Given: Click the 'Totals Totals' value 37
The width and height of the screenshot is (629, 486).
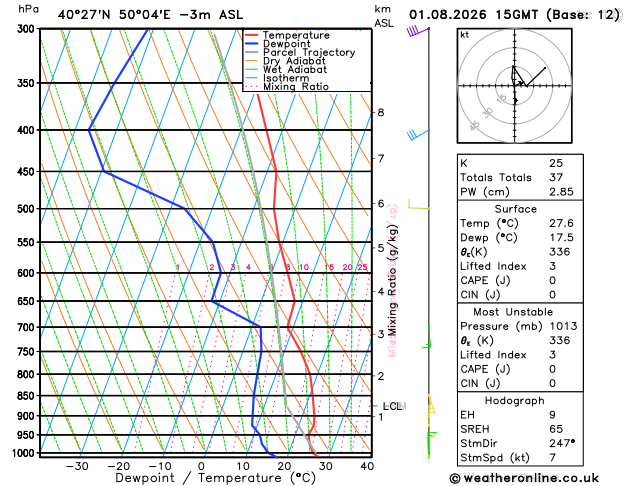Looking at the screenshot, I should [556, 177].
